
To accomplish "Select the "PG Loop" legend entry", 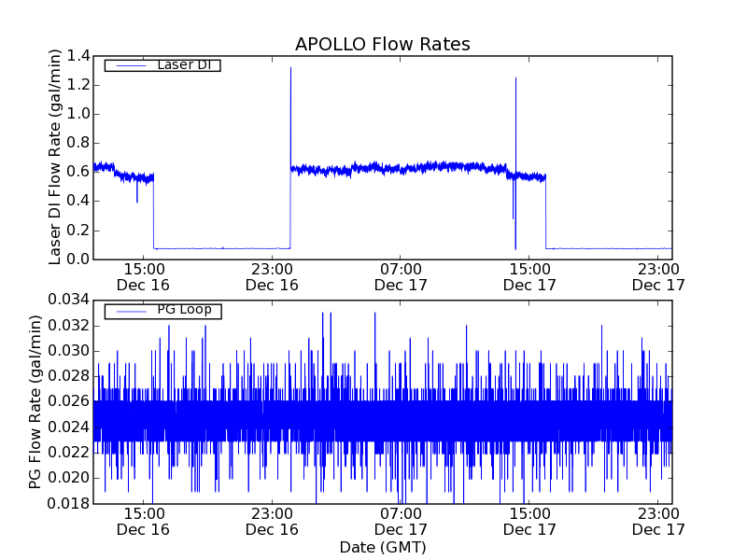I will point(184,310).
